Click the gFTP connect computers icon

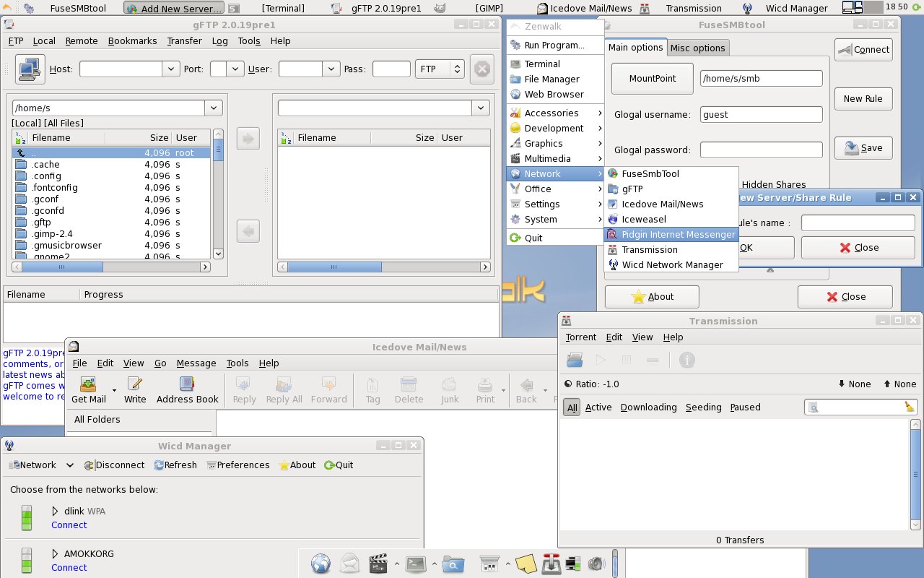[30, 69]
